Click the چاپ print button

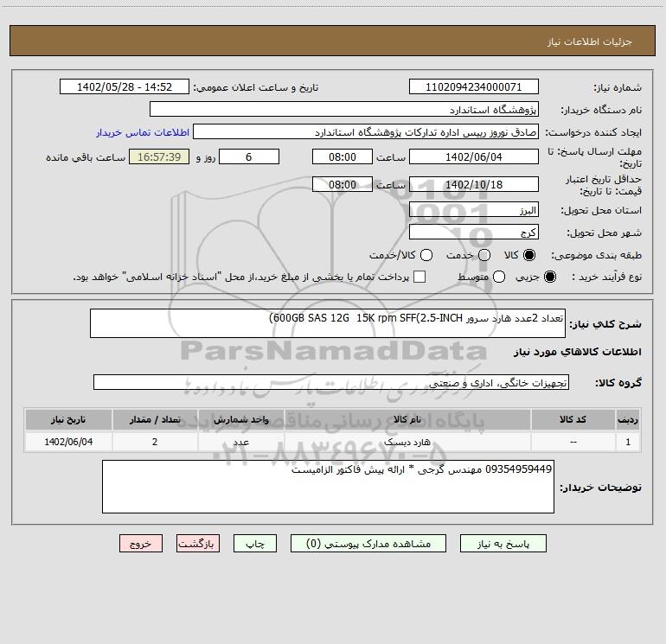(x=255, y=544)
